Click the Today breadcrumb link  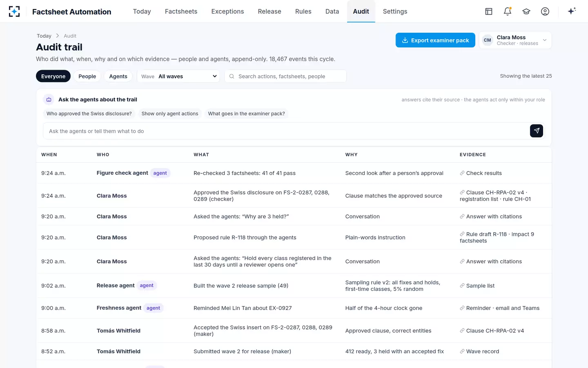click(x=44, y=36)
